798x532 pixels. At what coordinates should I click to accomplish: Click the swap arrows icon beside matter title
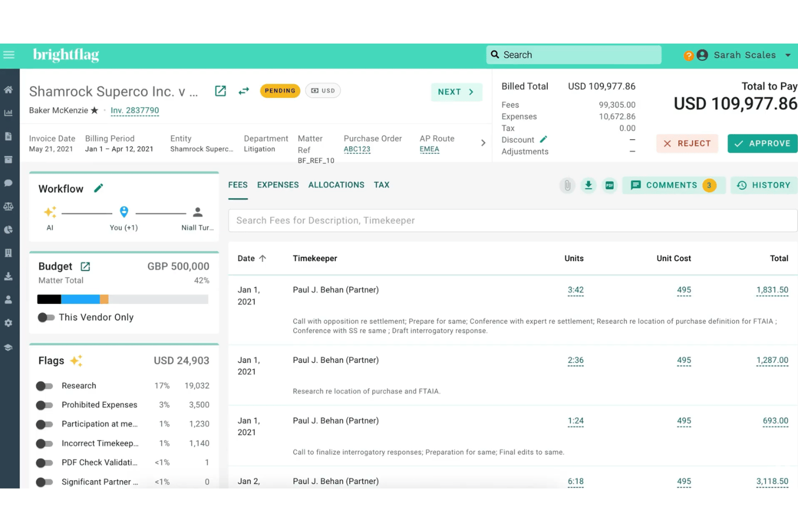click(x=244, y=91)
